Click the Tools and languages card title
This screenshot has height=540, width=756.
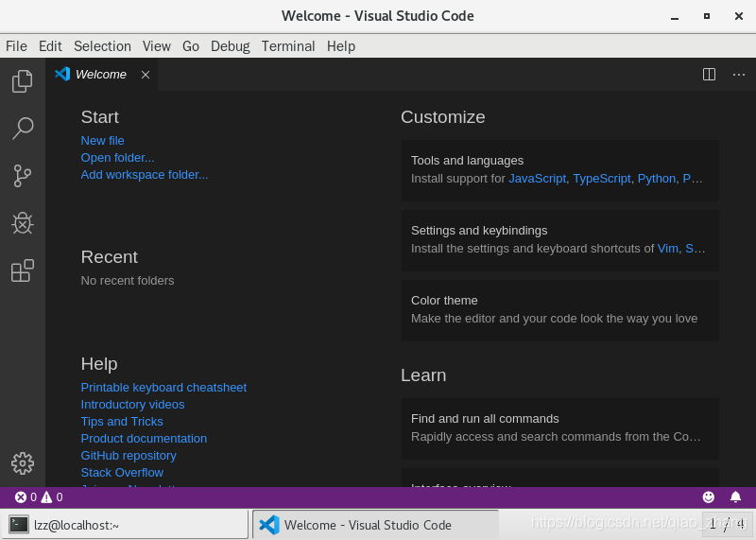(x=467, y=160)
